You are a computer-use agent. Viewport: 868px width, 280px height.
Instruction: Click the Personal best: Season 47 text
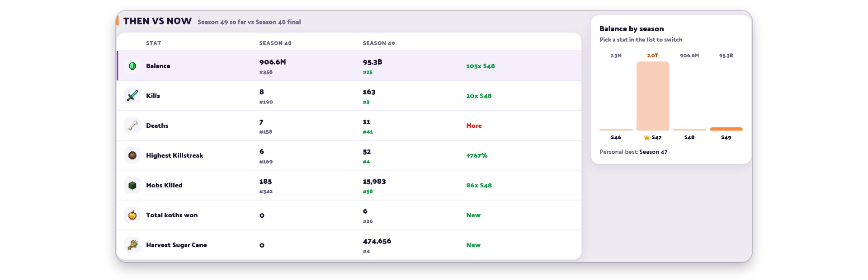633,152
